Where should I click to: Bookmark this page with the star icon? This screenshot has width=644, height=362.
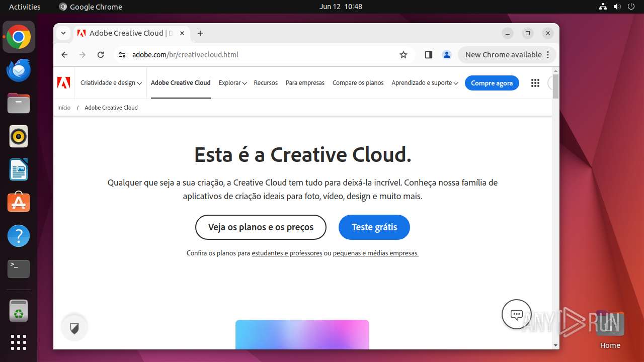pos(404,55)
